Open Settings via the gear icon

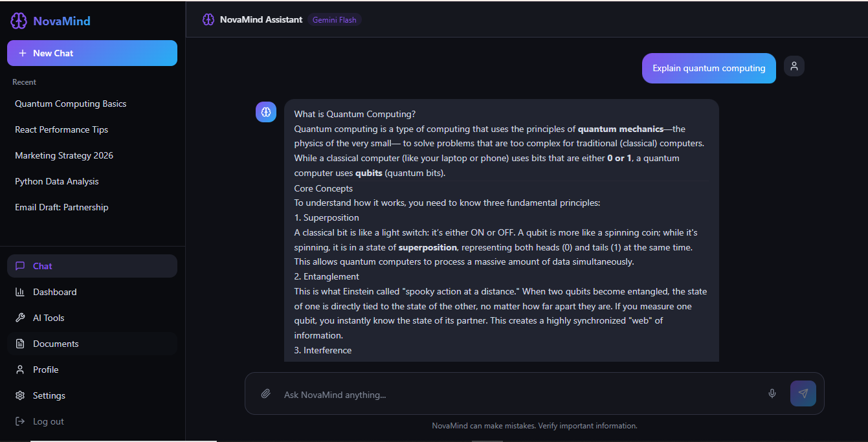coord(20,395)
